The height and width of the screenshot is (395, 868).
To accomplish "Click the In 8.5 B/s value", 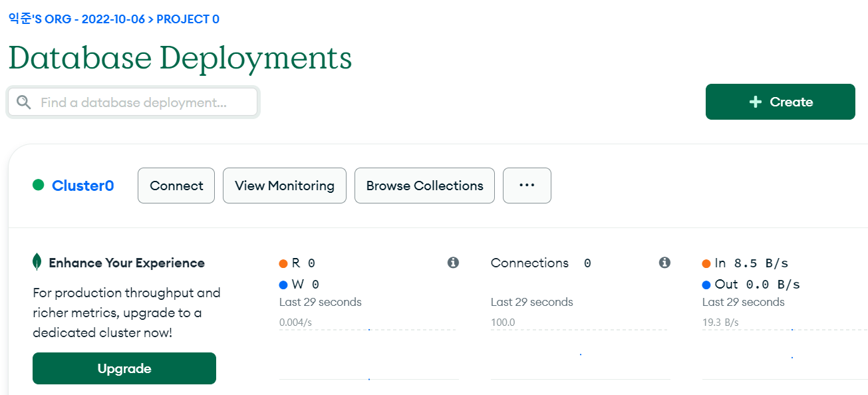I will point(752,263).
